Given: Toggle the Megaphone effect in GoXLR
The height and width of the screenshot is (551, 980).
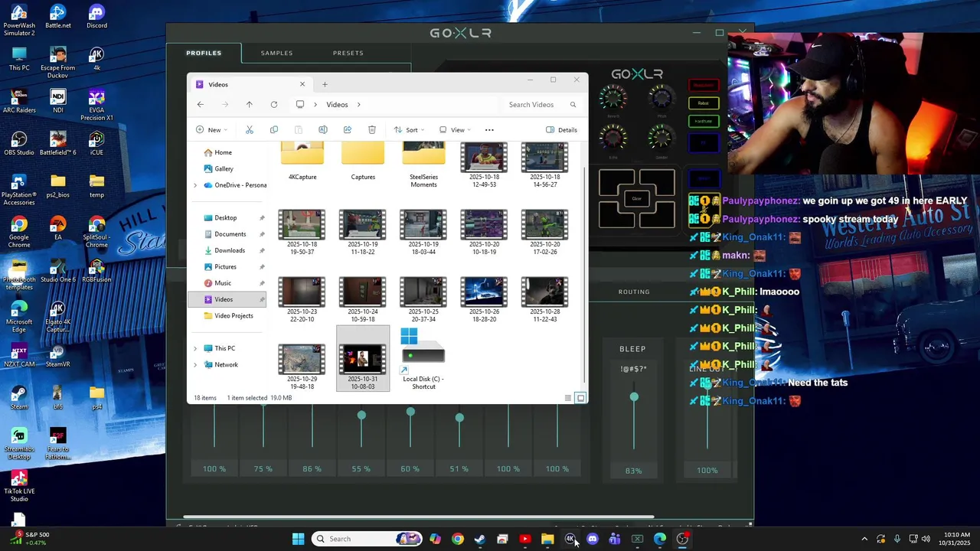Looking at the screenshot, I should pyautogui.click(x=703, y=85).
